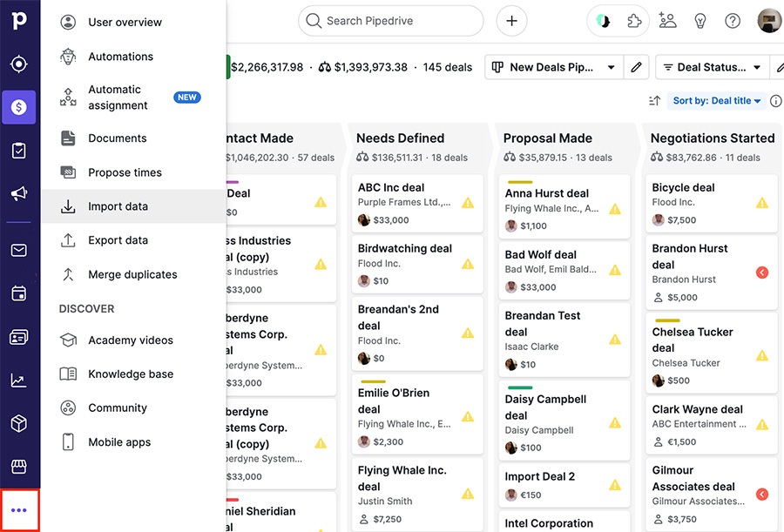Select the Deals dollar icon in sidebar
Viewport: 784px width, 532px height.
pyautogui.click(x=19, y=106)
